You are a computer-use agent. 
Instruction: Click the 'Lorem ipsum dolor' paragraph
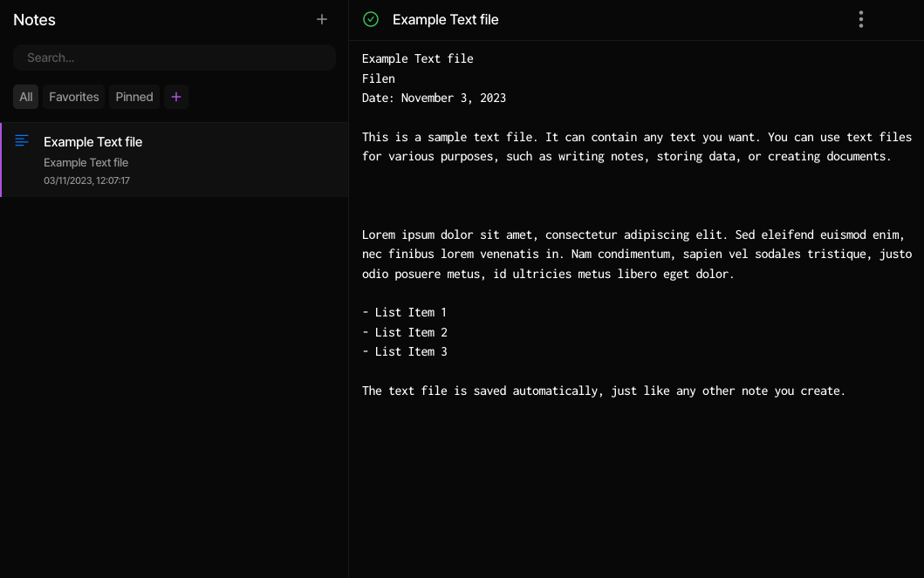coord(637,255)
